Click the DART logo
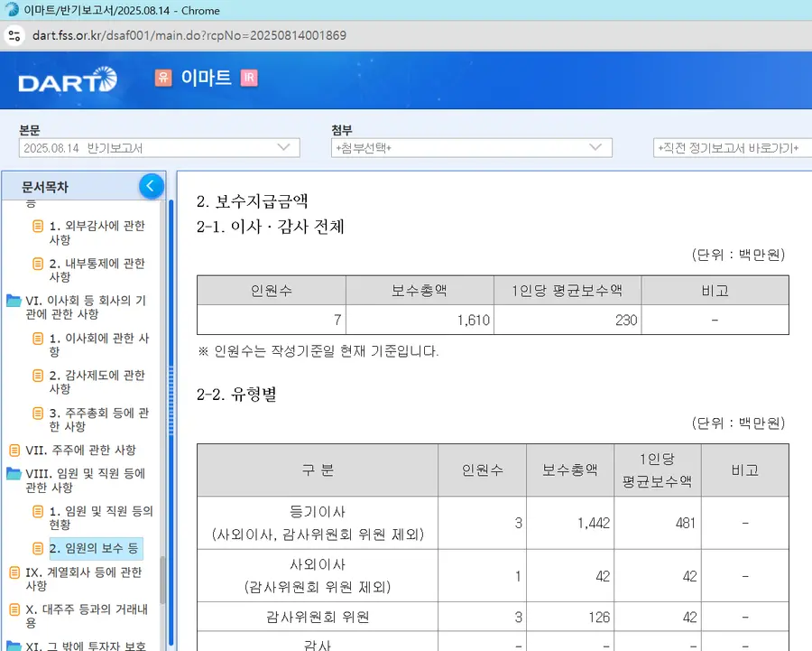This screenshot has width=812, height=651. coord(68,80)
